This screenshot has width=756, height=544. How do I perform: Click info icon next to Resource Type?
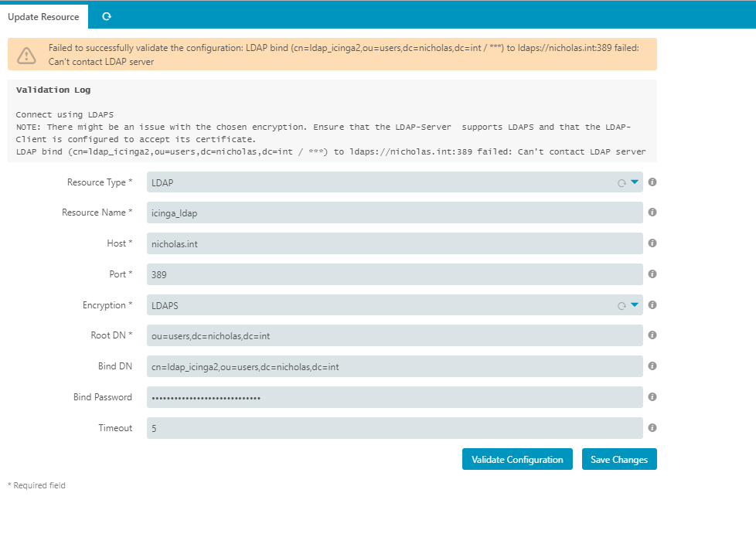[x=652, y=182]
